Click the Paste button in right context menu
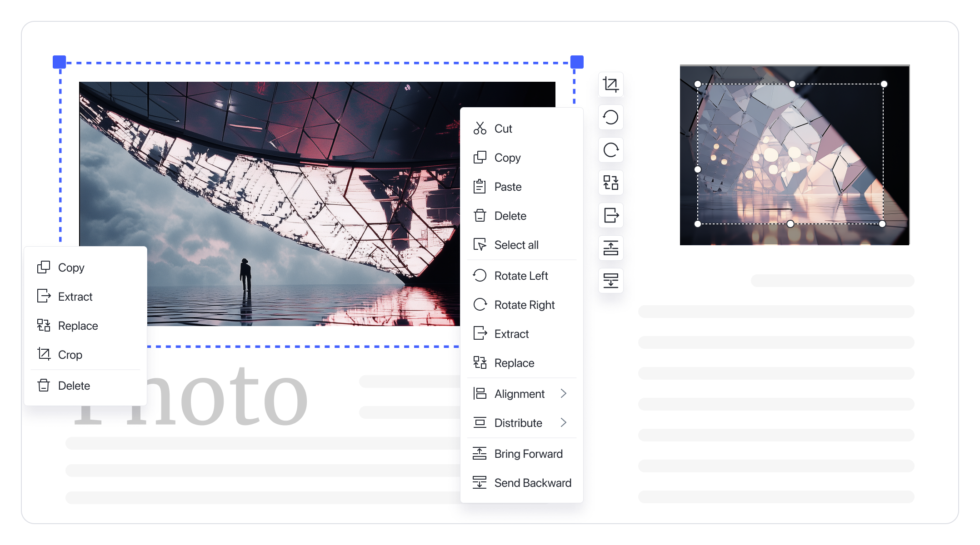This screenshot has width=980, height=545. point(508,187)
